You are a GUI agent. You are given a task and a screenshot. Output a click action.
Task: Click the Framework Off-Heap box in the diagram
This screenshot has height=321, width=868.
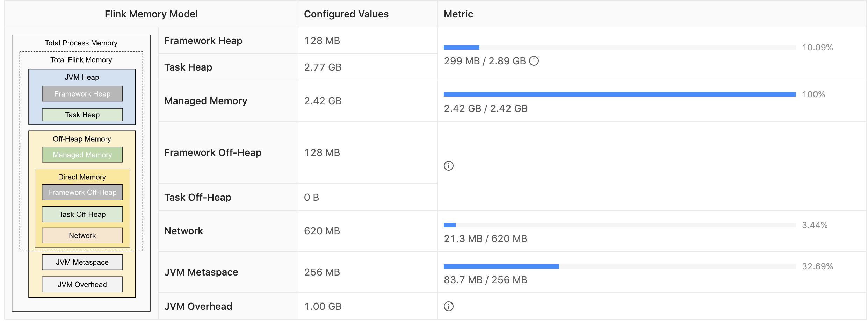(x=82, y=192)
